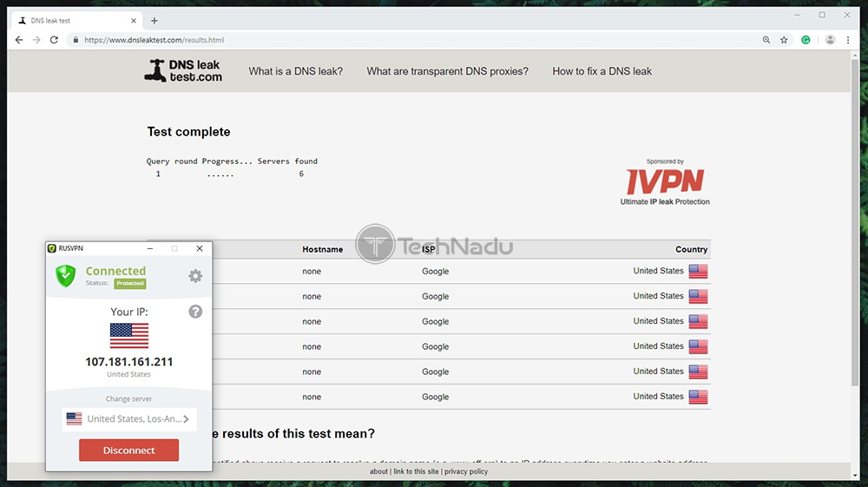Click the ISP column header
Screen dimensions: 868x487
pyautogui.click(x=429, y=250)
